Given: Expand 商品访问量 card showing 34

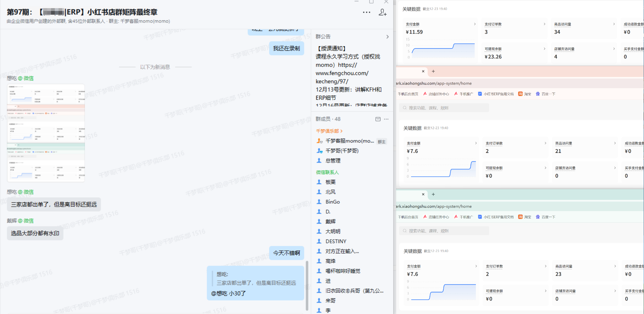Looking at the screenshot, I should (614, 24).
